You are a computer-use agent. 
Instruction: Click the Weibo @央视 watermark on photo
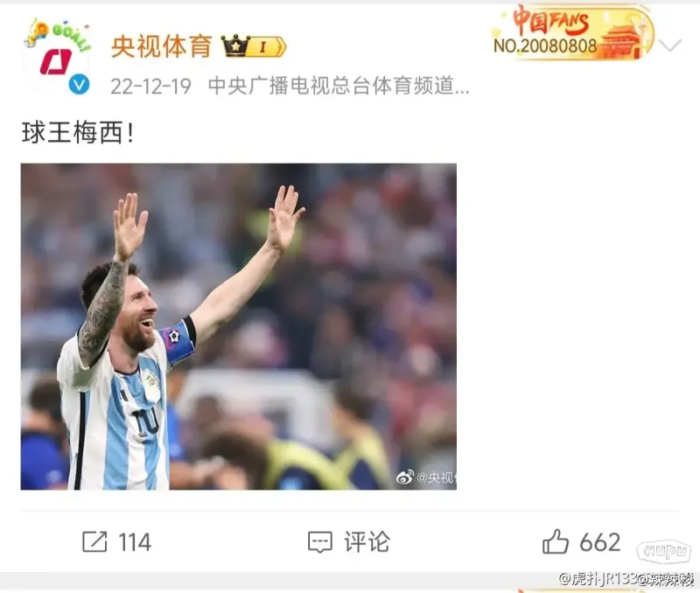point(426,478)
